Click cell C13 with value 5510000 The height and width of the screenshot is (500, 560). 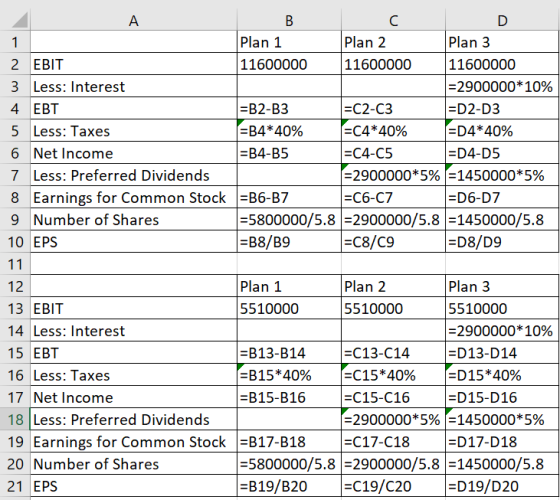[393, 308]
